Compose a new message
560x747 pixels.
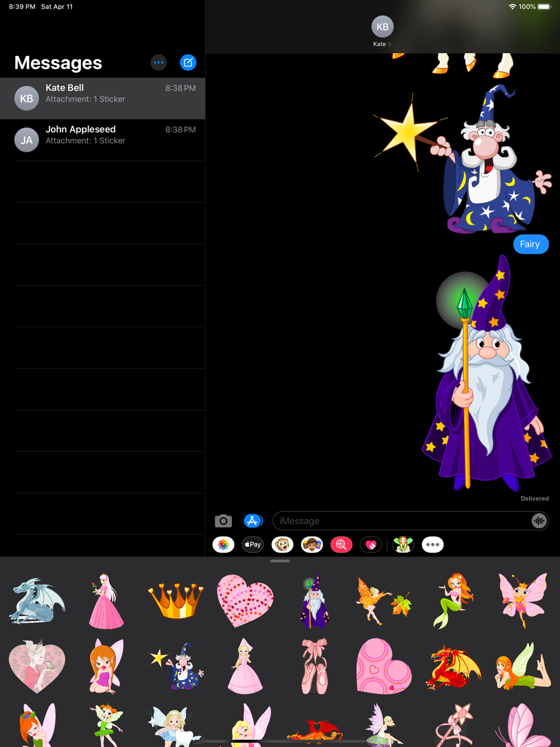188,63
